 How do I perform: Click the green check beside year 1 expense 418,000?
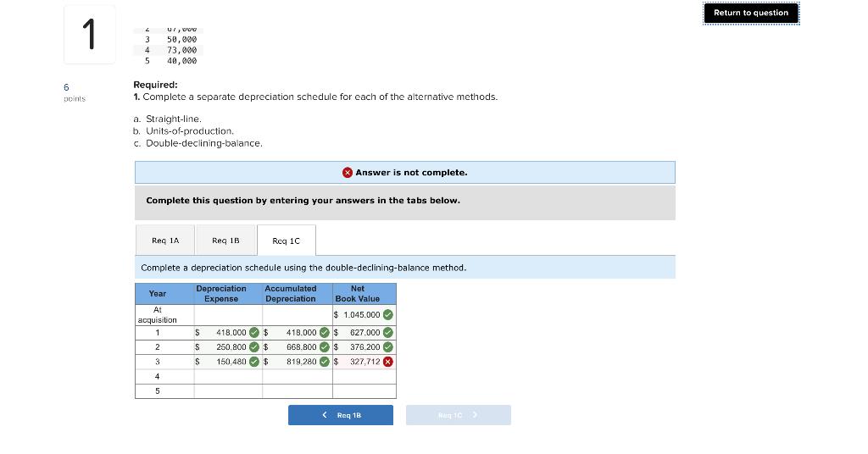coord(254,332)
